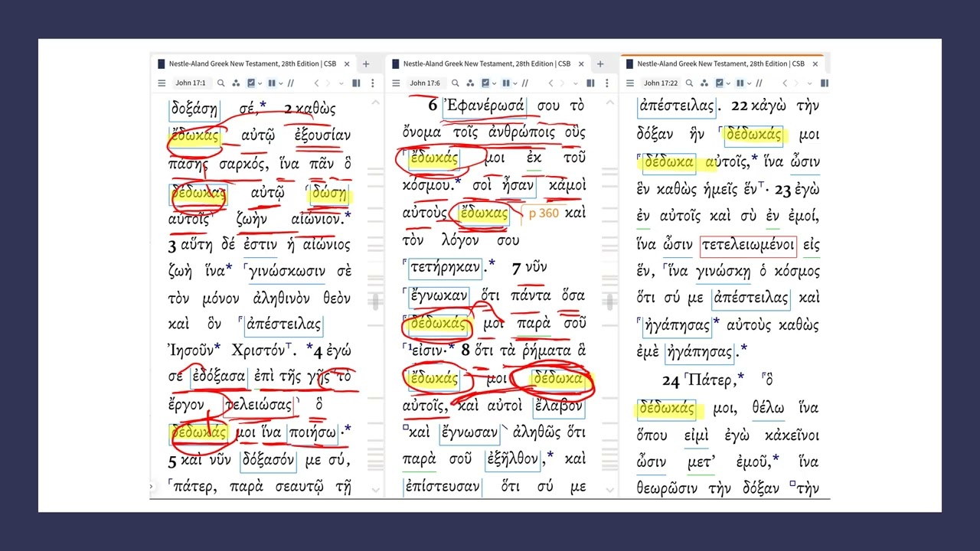The image size is (980, 551).
Task: Click the John 17:6 reference box
Action: (425, 83)
